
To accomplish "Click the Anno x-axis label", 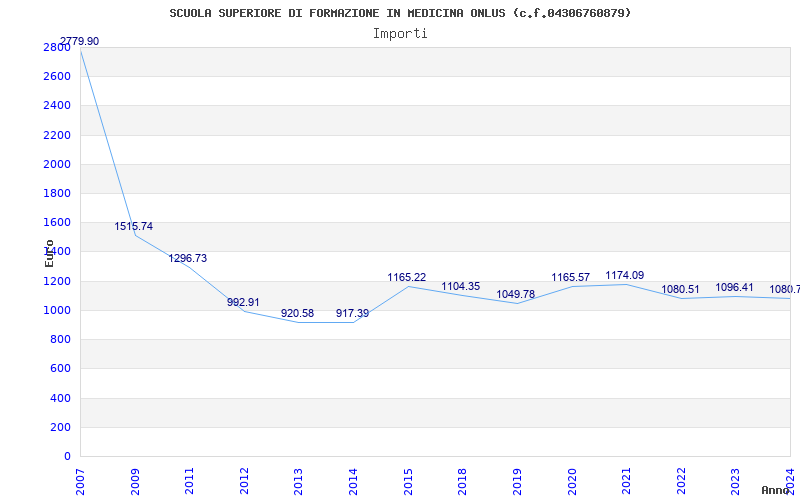I will [x=776, y=490].
